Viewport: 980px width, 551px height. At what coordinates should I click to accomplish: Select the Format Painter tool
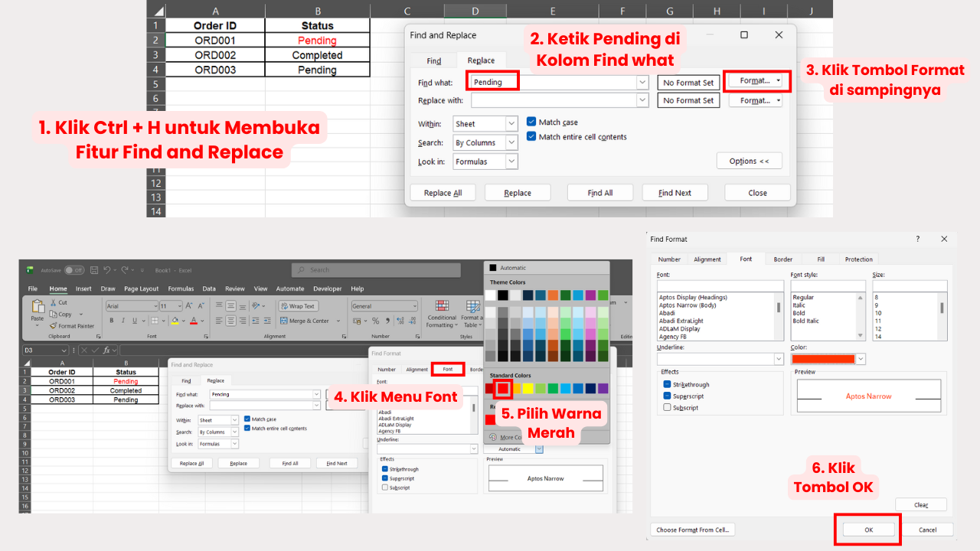[72, 326]
